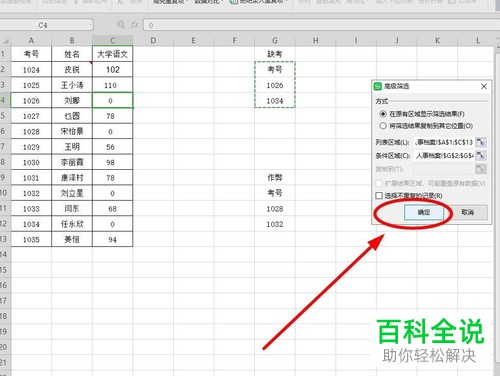Image resolution: width=500 pixels, height=376 pixels.
Task: Click the name cell 王明
Action: pyautogui.click(x=72, y=147)
